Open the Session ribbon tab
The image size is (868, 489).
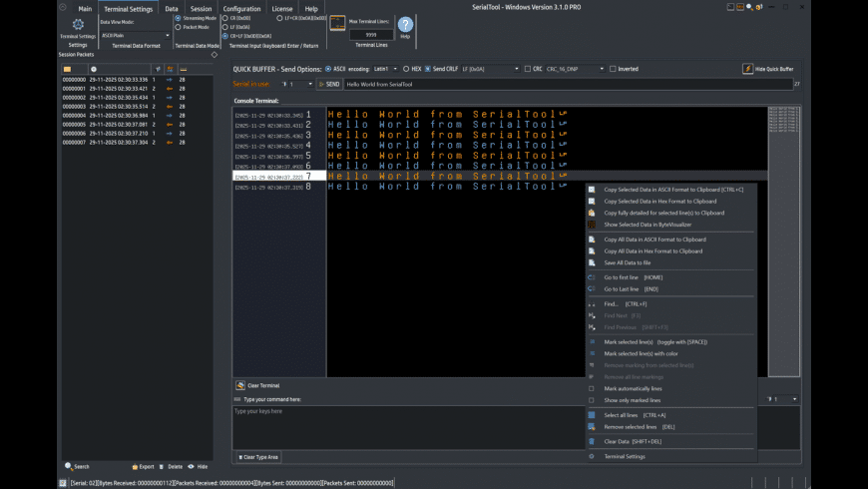(x=201, y=8)
